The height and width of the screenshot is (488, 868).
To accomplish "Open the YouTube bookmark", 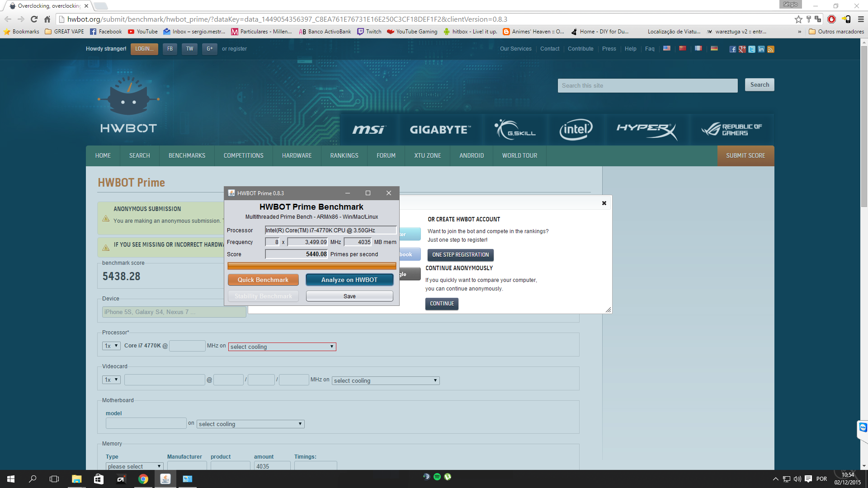I will click(x=143, y=32).
